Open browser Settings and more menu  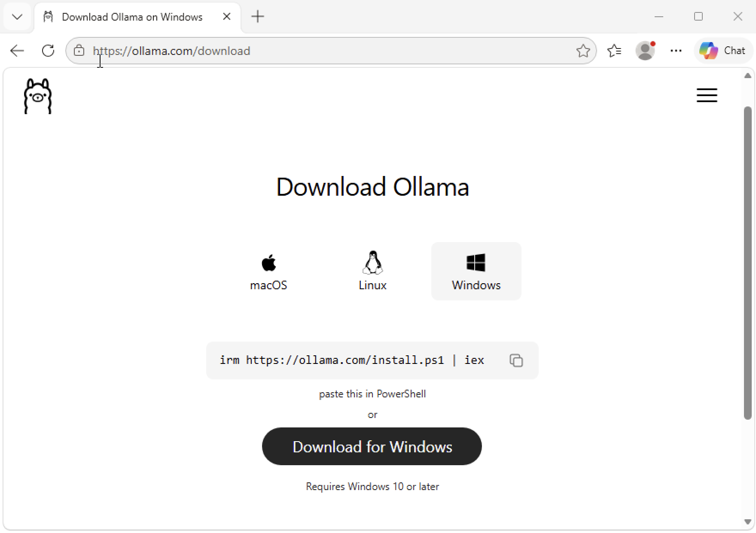click(676, 51)
